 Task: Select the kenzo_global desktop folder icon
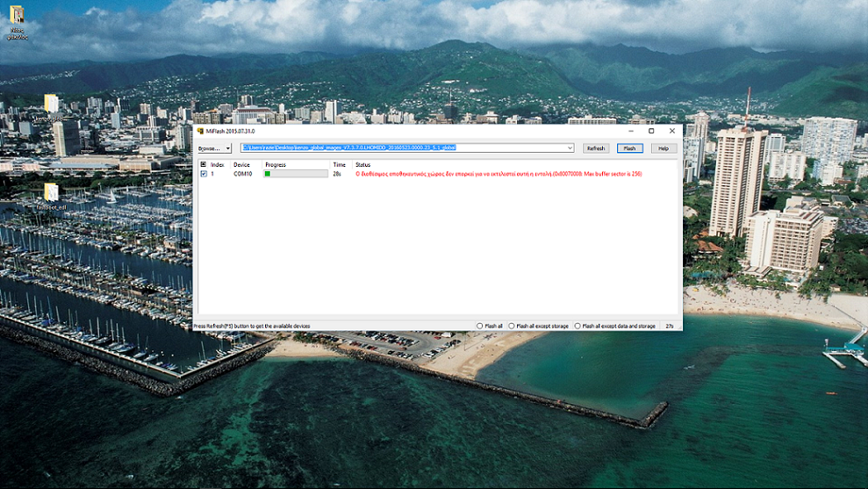51,104
